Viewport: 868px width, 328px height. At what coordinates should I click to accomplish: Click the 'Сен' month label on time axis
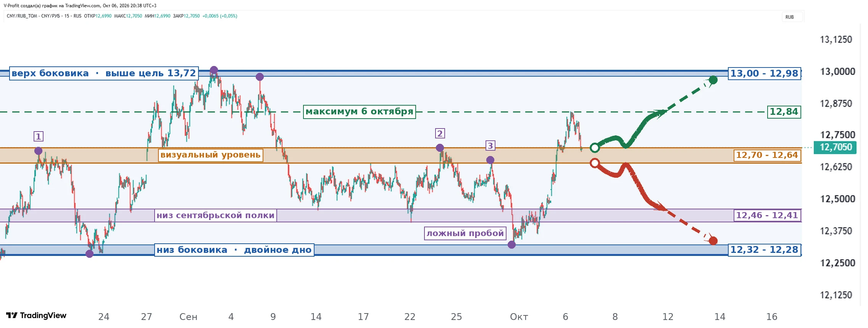click(x=188, y=317)
